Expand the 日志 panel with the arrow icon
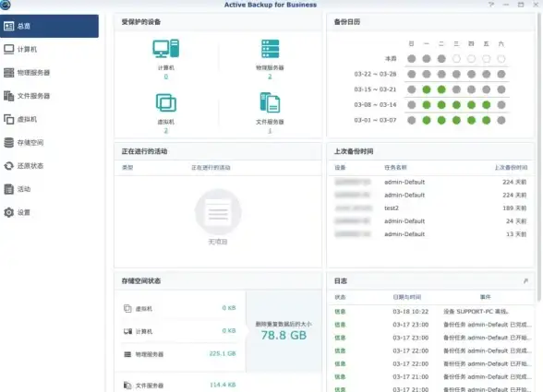This screenshot has height=392, width=543. [525, 281]
